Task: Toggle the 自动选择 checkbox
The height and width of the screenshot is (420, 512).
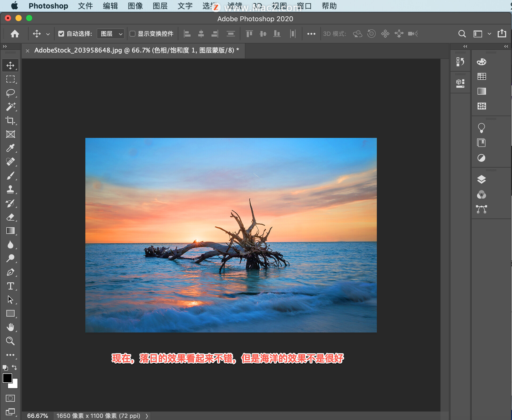Action: [x=61, y=34]
